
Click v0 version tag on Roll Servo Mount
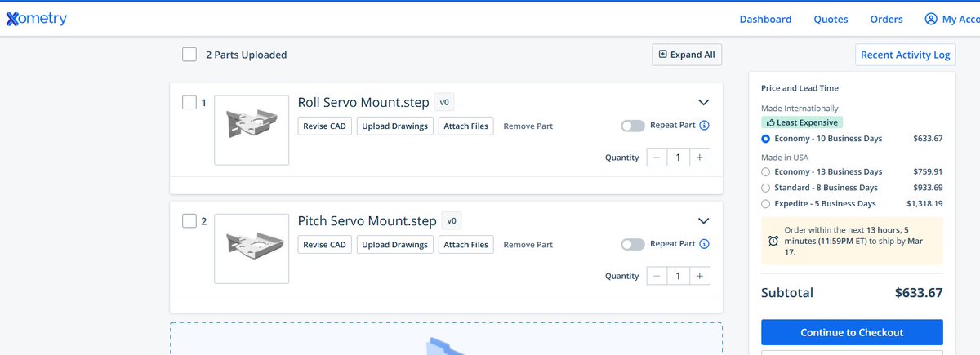pyautogui.click(x=444, y=103)
